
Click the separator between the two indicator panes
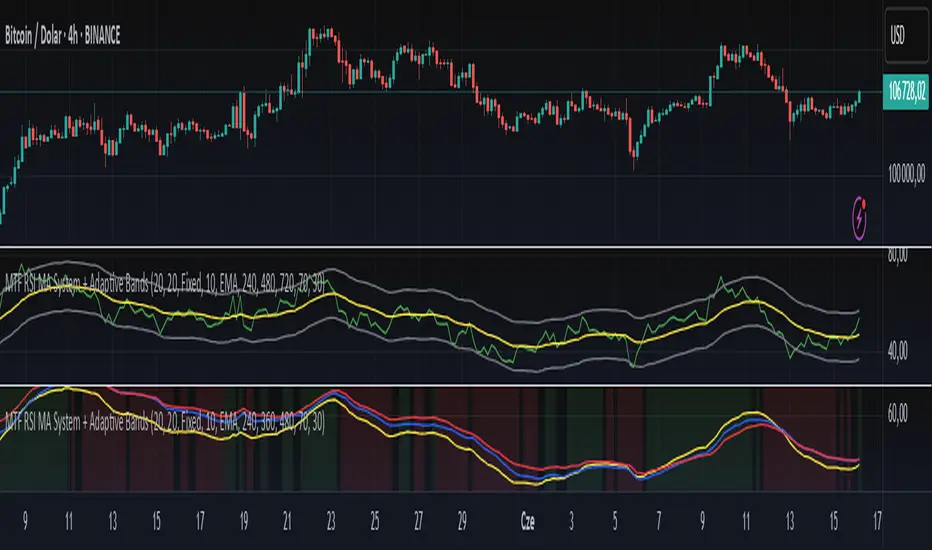(x=440, y=385)
